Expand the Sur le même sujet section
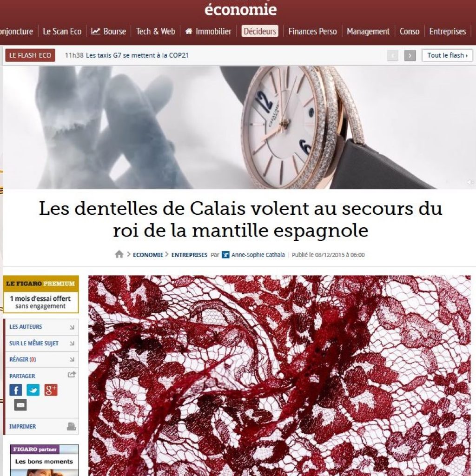The image size is (476, 476). point(42,344)
